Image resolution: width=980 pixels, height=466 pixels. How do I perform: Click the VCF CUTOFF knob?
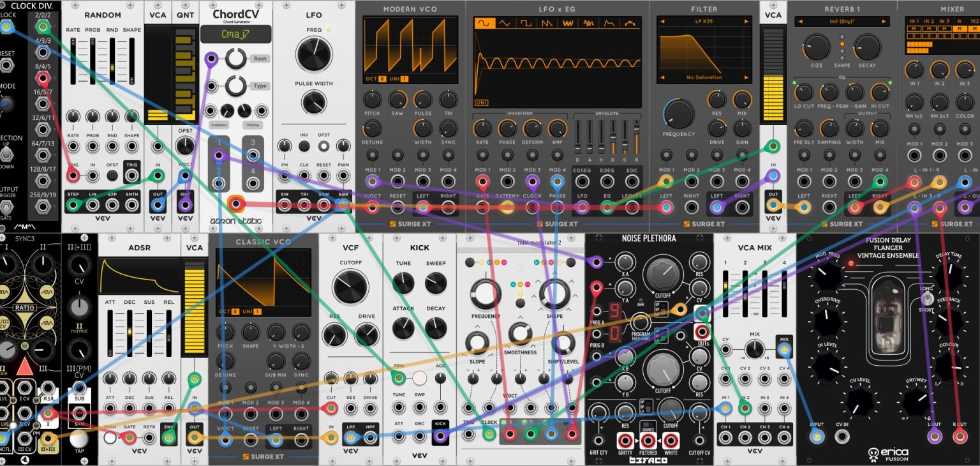pyautogui.click(x=350, y=287)
